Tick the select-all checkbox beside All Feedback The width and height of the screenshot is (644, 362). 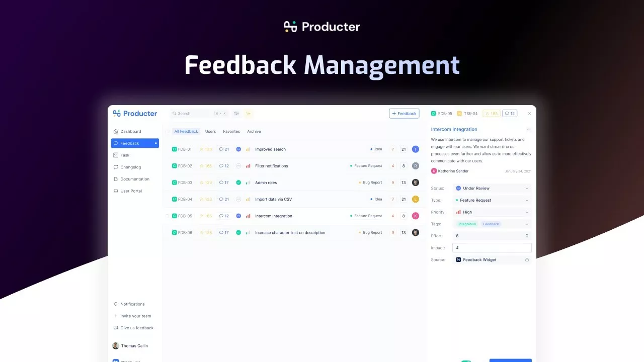[x=168, y=132]
